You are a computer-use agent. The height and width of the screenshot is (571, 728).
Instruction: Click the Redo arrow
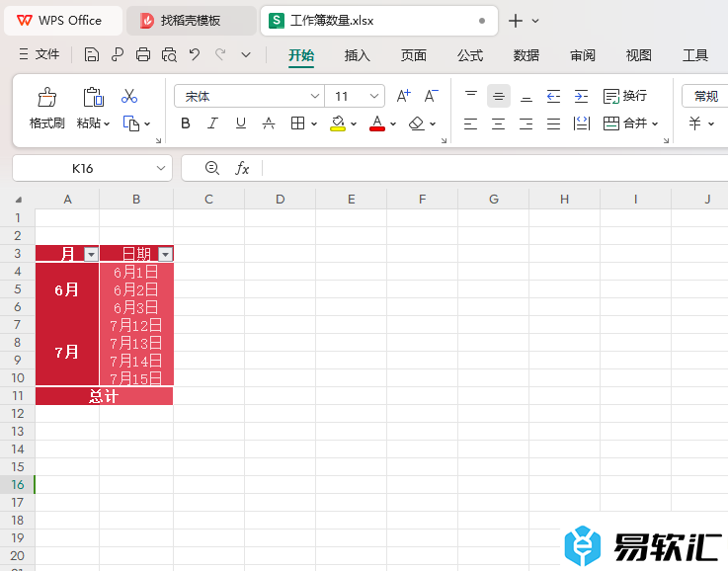pyautogui.click(x=220, y=54)
